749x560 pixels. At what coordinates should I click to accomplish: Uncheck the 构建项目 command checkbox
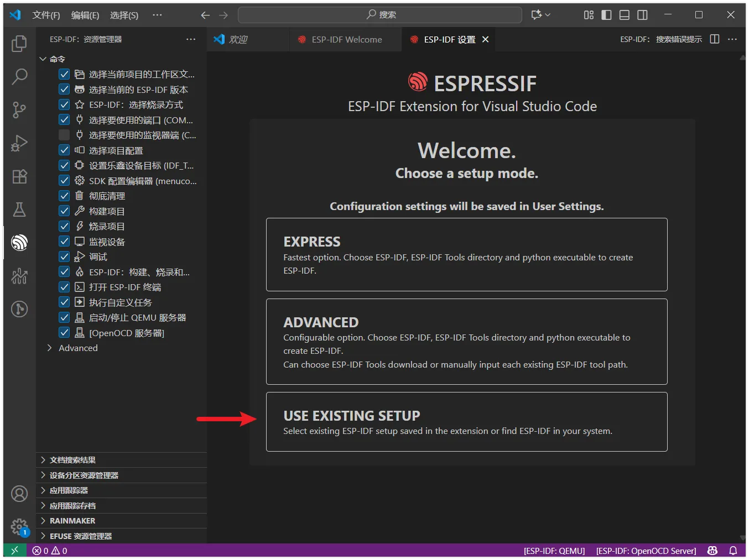(64, 211)
